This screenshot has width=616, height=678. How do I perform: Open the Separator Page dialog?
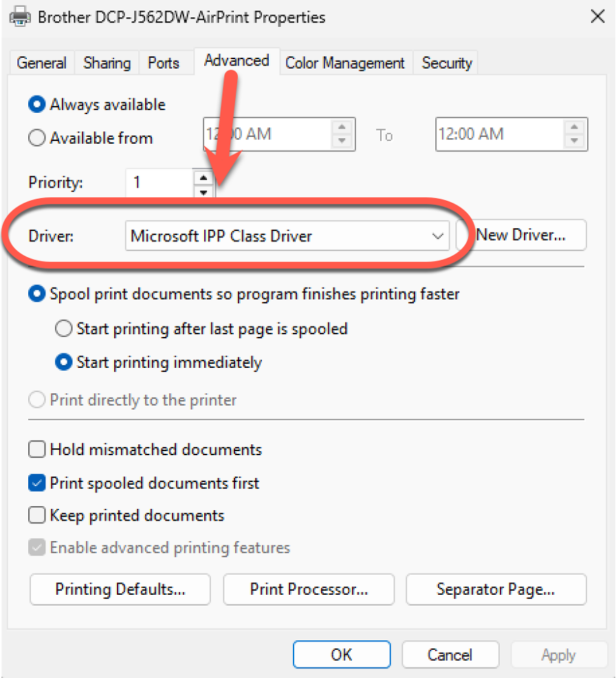[496, 589]
